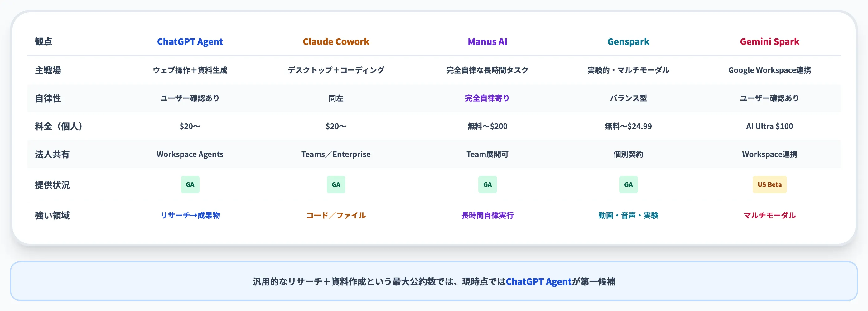Click the 自律性 row label

[48, 98]
